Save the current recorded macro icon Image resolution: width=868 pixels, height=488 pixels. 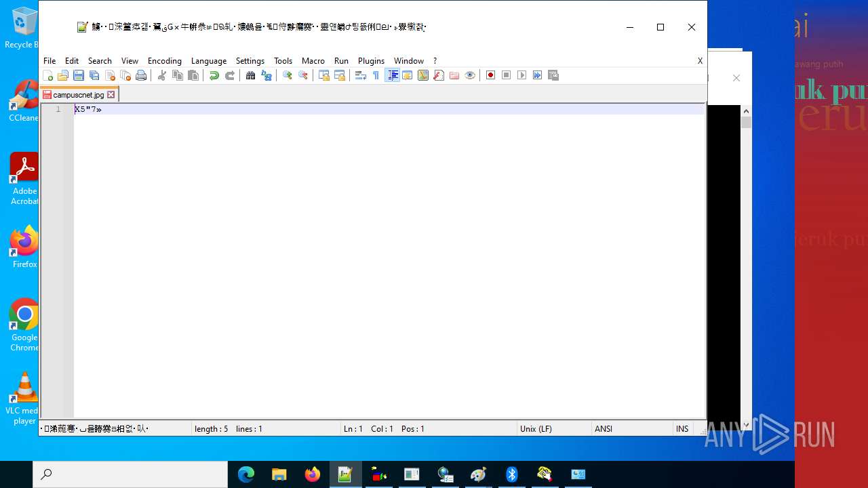point(553,75)
